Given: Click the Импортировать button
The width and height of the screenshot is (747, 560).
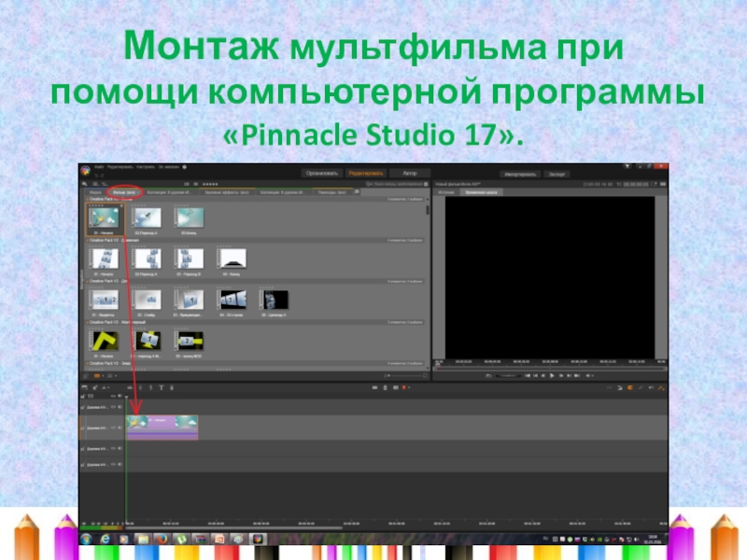Looking at the screenshot, I should (520, 175).
